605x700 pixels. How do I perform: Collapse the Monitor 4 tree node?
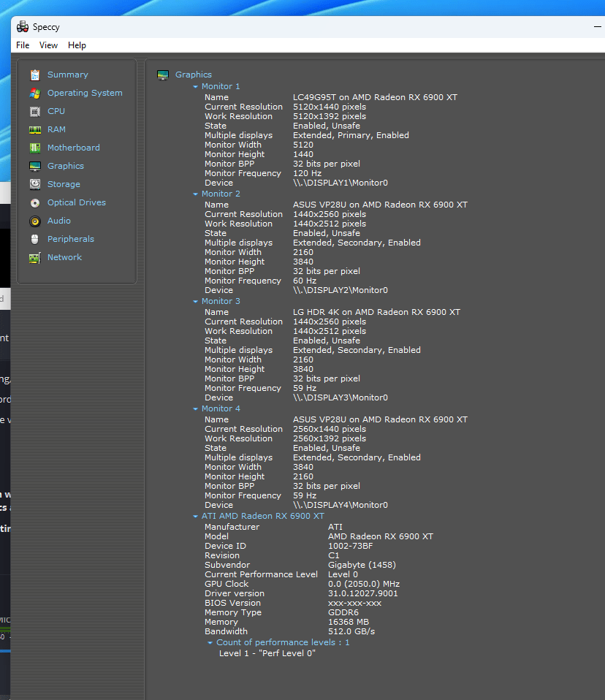195,409
